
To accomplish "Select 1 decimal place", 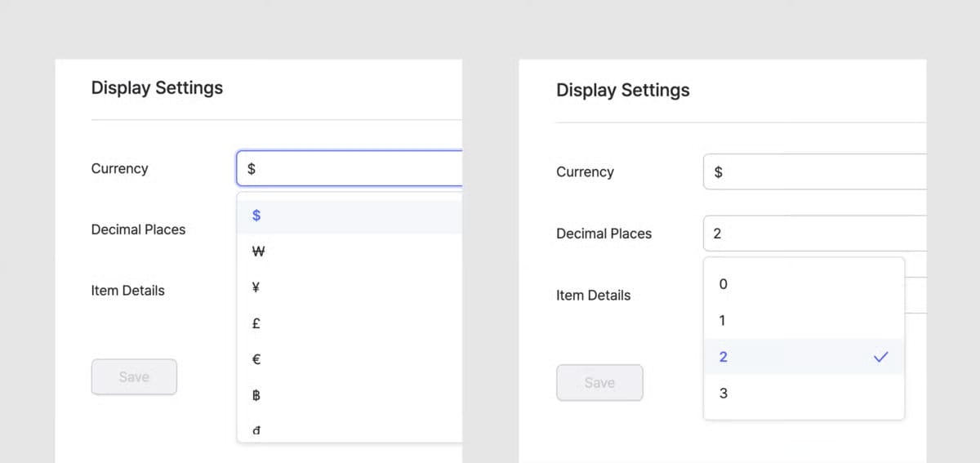I will click(804, 320).
